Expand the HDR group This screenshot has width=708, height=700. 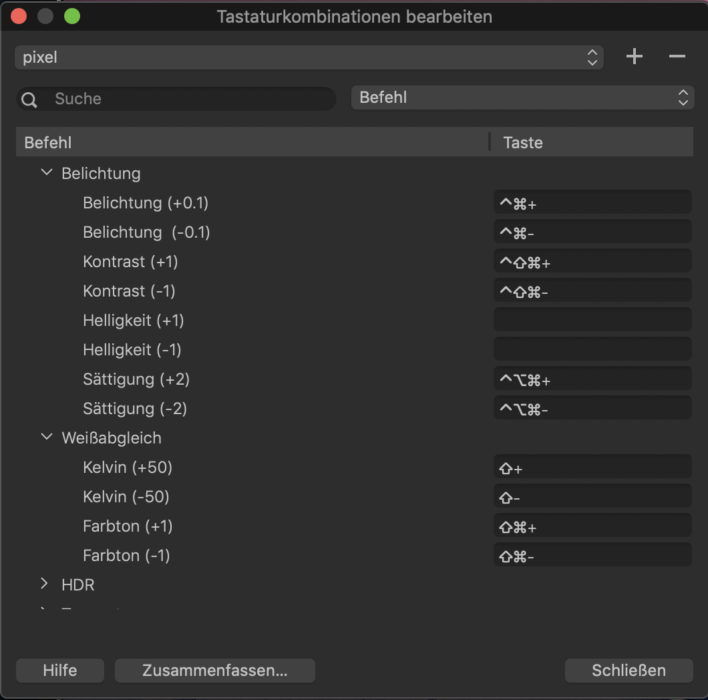[44, 583]
